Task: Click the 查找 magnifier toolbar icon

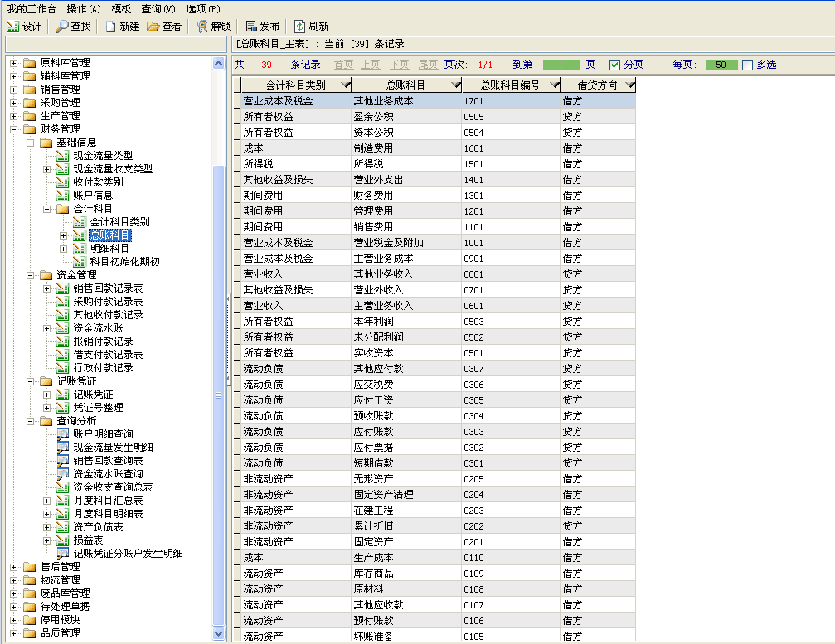Action: (x=61, y=26)
